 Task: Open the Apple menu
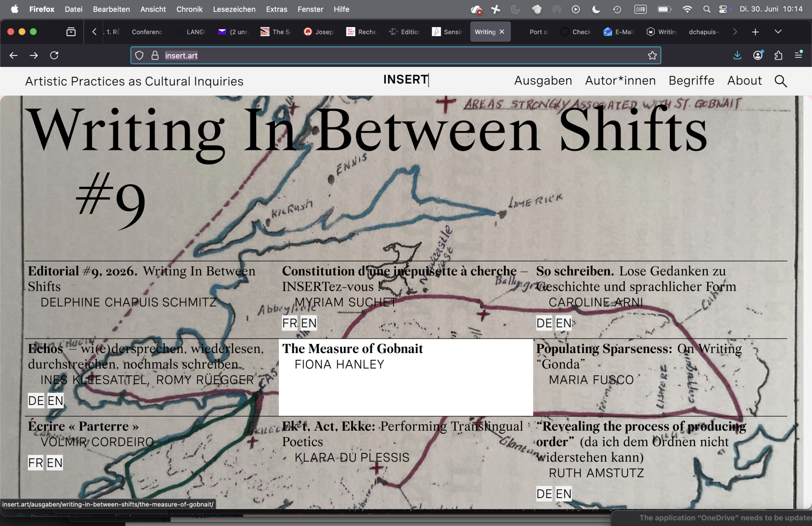[x=14, y=9]
